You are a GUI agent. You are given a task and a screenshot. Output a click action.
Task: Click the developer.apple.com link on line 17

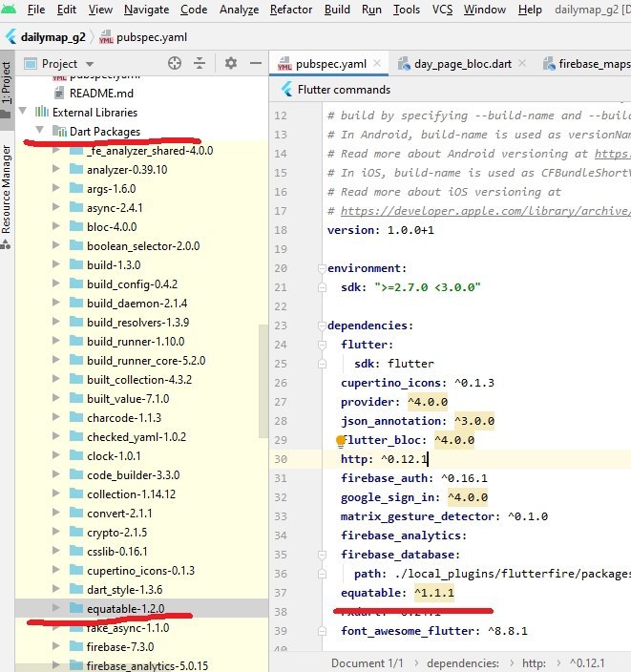click(x=485, y=211)
